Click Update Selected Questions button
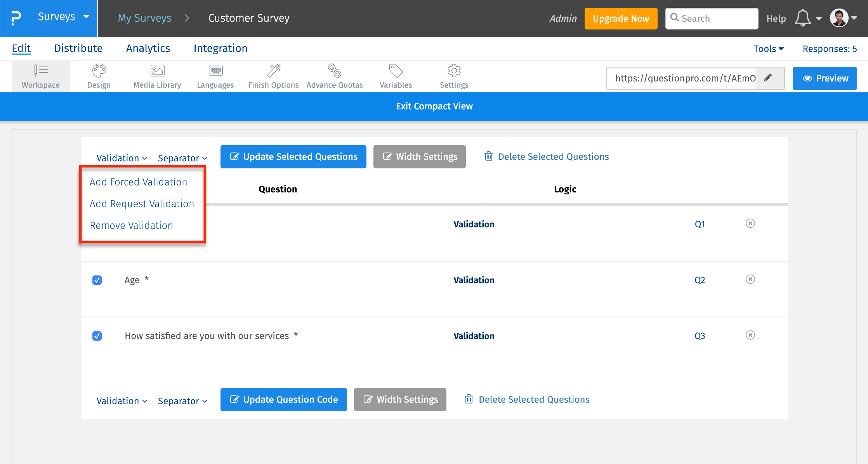868x464 pixels. (x=293, y=157)
